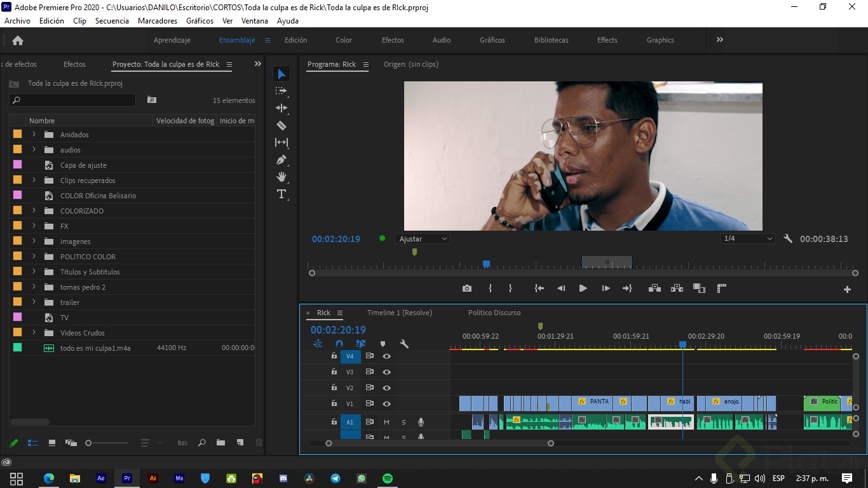Toggle V1 track output eye

[x=386, y=403]
